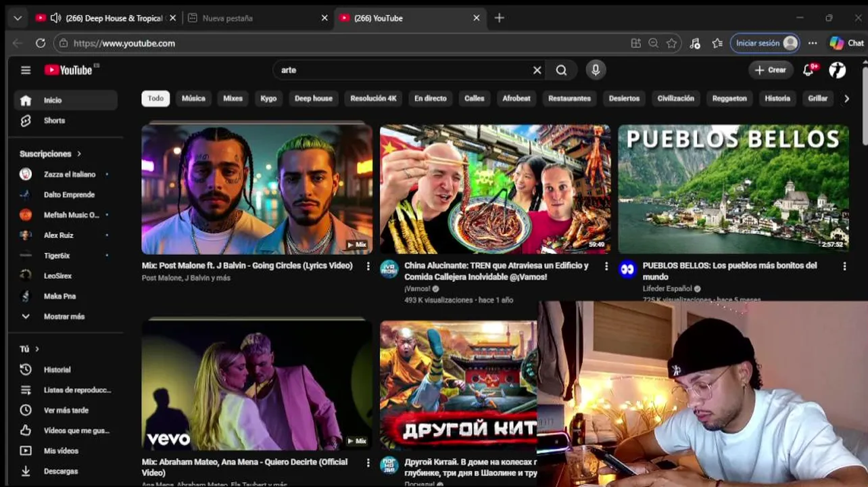The height and width of the screenshot is (487, 868).
Task: Open the PUEBLOS BELLOS video thumbnail
Action: tap(733, 189)
